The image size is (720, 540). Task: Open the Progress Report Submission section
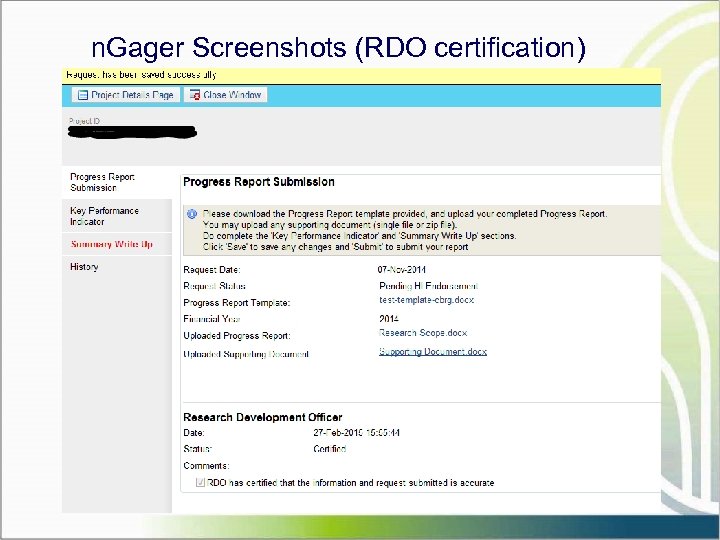click(117, 182)
